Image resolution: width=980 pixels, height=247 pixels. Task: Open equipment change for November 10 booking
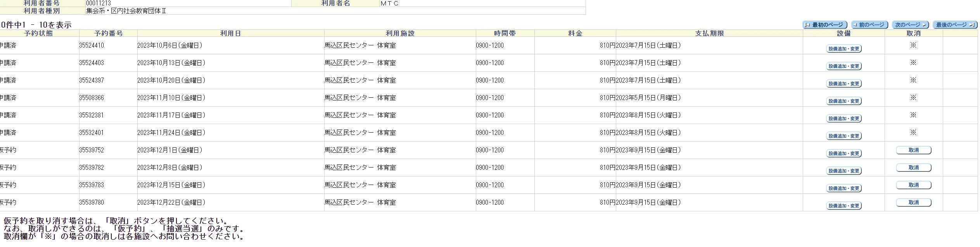tap(844, 101)
